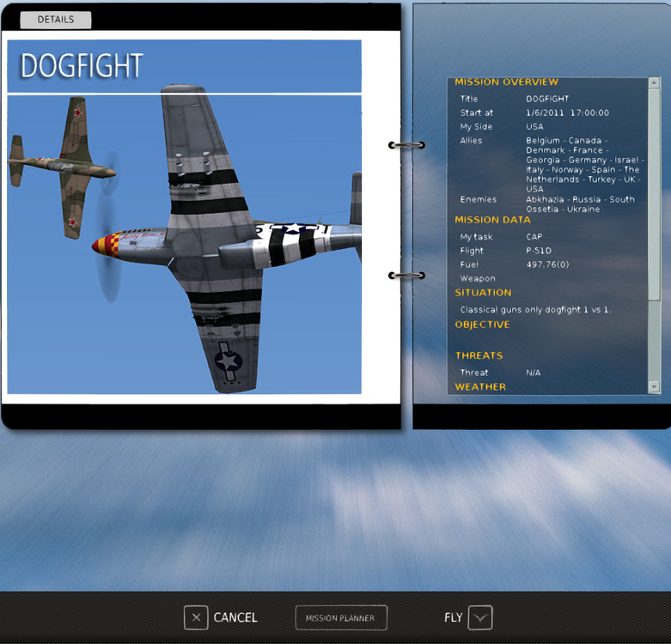Image resolution: width=671 pixels, height=644 pixels.
Task: Click the Weapon label
Action: click(478, 278)
